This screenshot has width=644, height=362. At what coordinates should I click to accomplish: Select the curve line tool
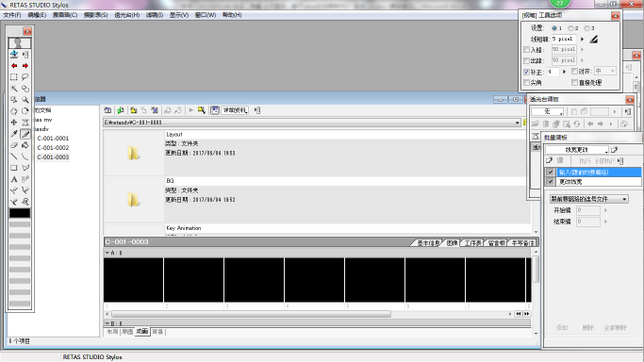25,156
